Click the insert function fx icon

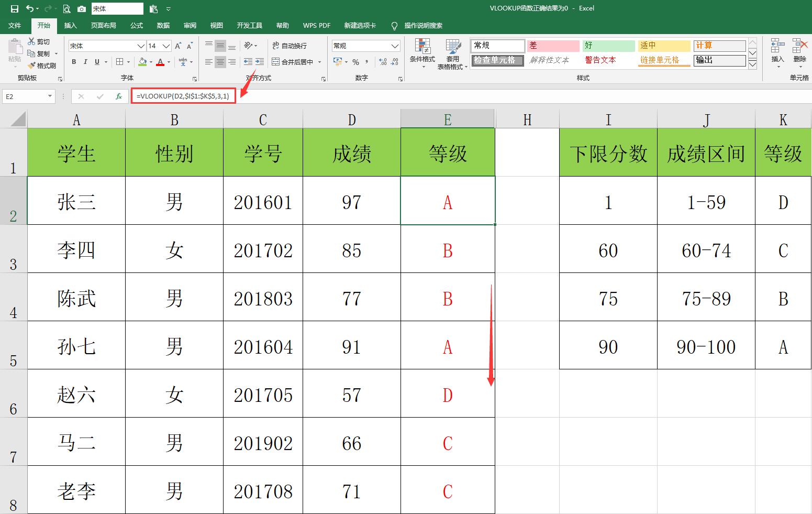tap(119, 96)
